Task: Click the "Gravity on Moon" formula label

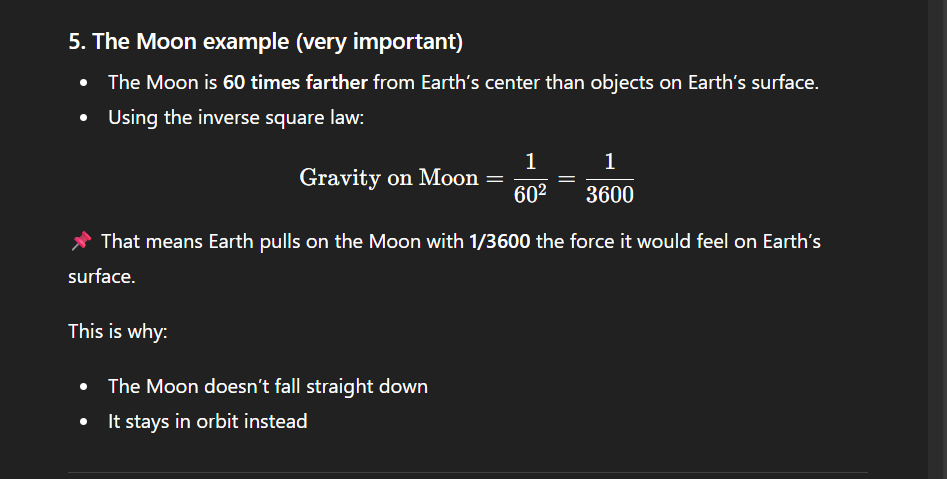Action: pyautogui.click(x=388, y=178)
